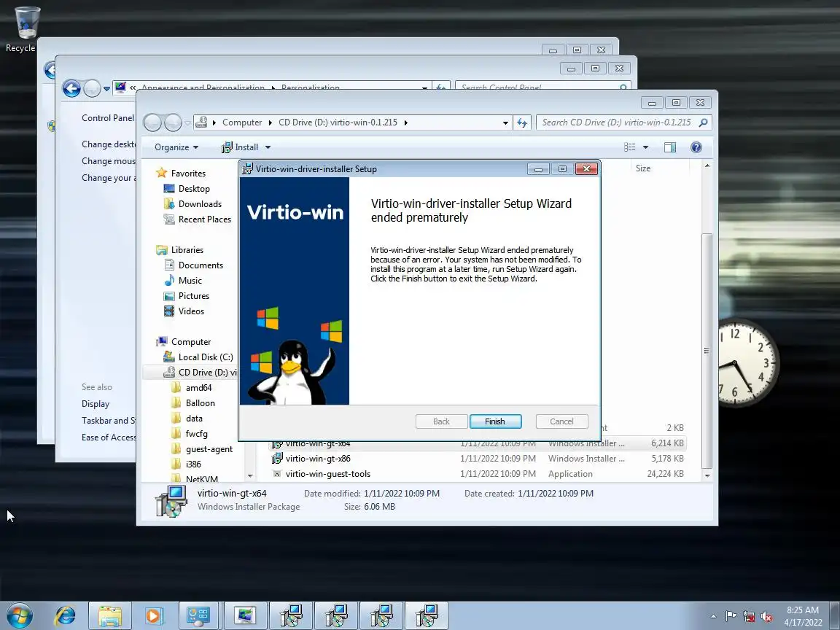Image resolution: width=840 pixels, height=630 pixels.
Task: Open the Windows Start button
Action: (19, 616)
